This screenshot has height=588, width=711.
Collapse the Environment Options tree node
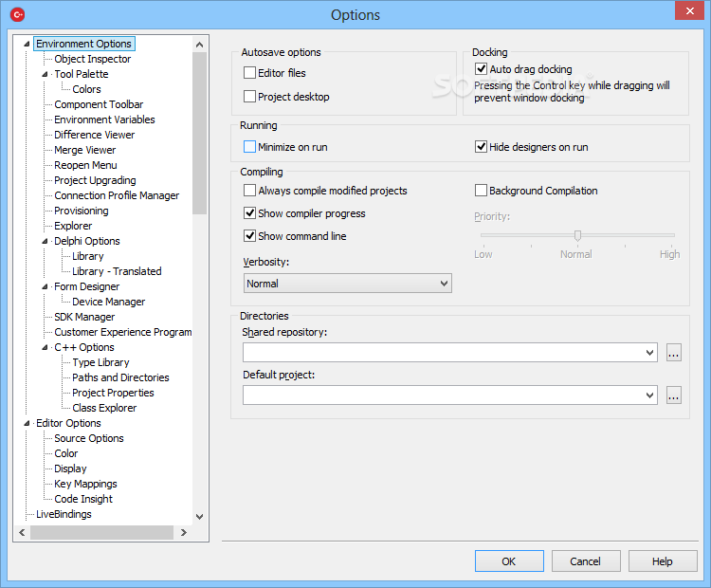tap(27, 44)
